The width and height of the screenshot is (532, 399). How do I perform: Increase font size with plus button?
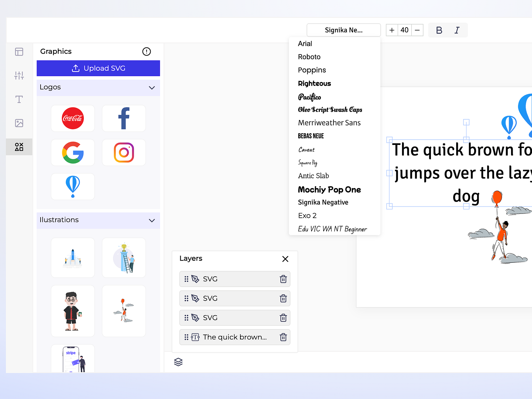click(392, 30)
